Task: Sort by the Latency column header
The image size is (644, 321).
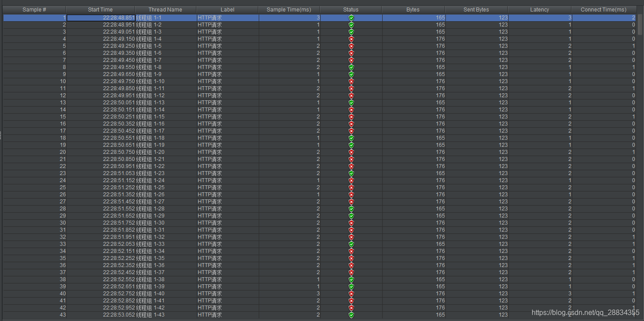Action: (x=540, y=10)
